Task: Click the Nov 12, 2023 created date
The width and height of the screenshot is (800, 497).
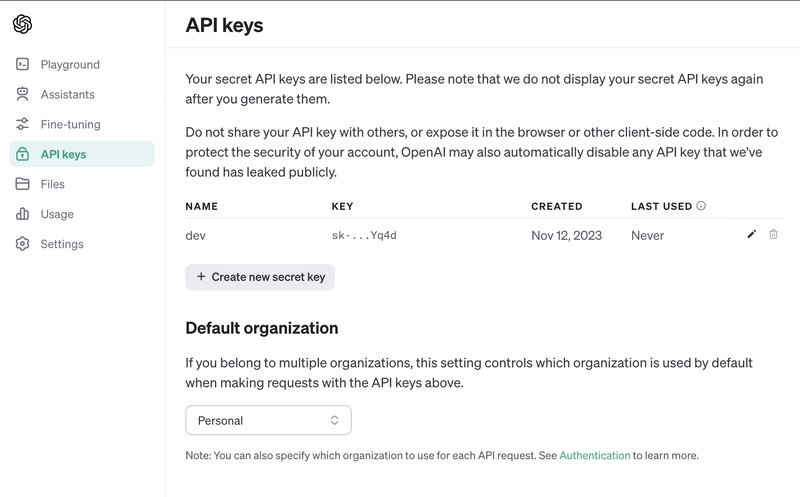Action: click(x=566, y=235)
